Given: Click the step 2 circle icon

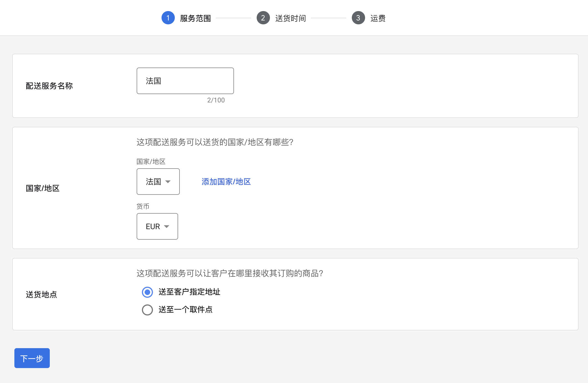Looking at the screenshot, I should click(263, 18).
